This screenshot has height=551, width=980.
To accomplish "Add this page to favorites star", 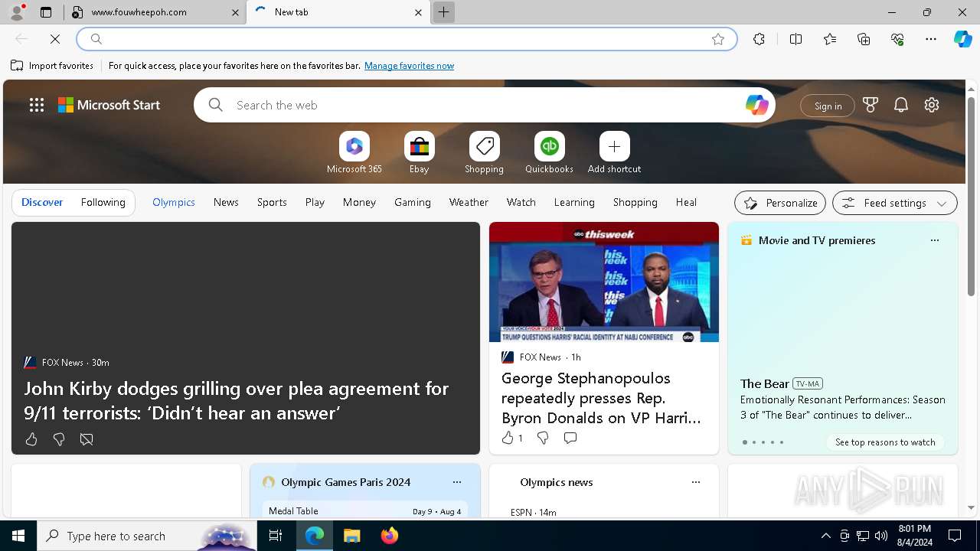I will (x=718, y=39).
